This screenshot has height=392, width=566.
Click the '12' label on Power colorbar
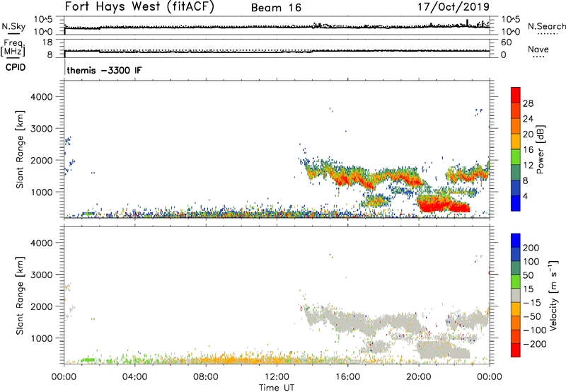pos(528,165)
